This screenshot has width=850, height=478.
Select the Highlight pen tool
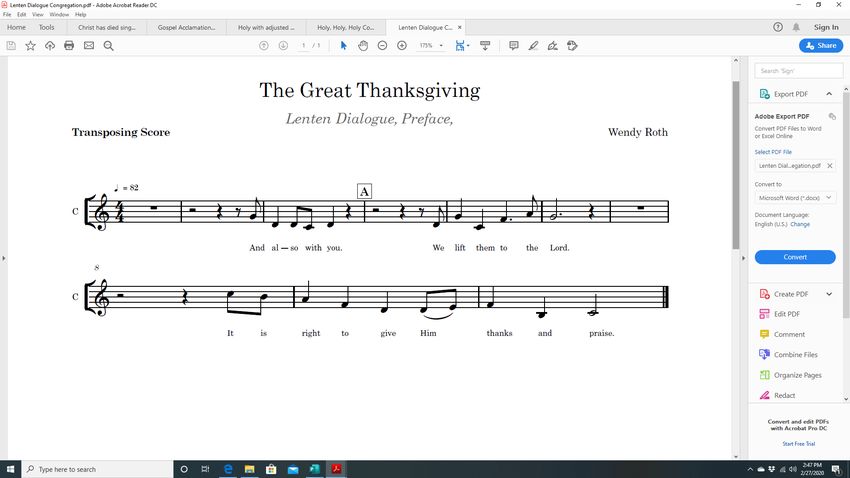coord(533,46)
